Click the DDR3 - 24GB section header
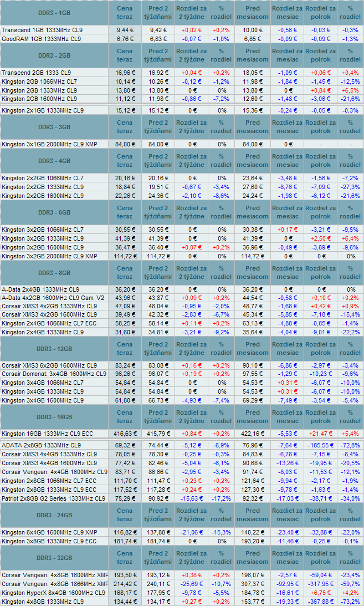The image size is (364, 606). [54, 515]
